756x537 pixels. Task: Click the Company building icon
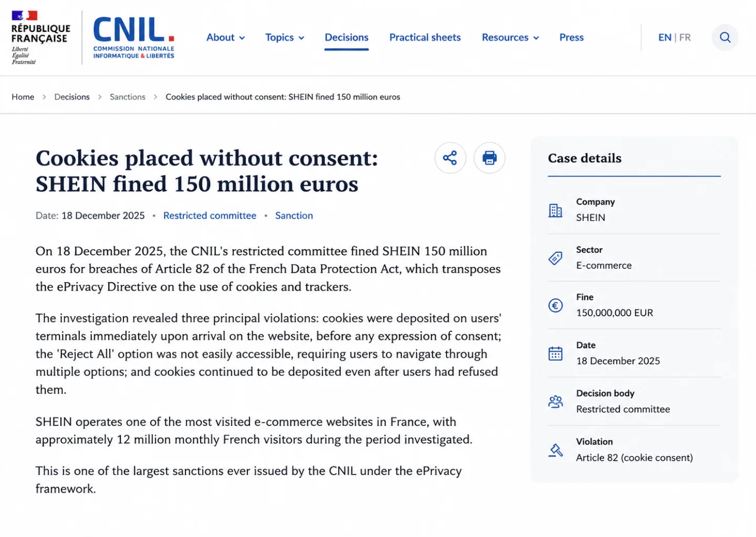pyautogui.click(x=555, y=210)
